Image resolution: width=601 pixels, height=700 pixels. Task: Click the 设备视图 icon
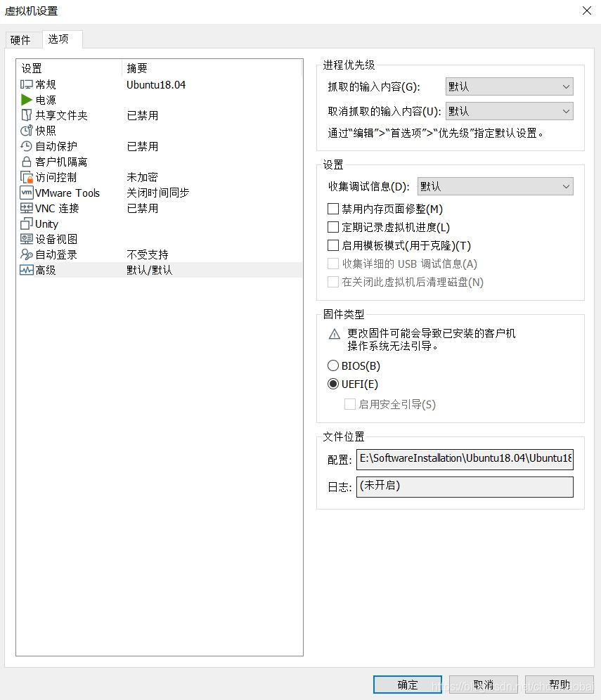26,239
